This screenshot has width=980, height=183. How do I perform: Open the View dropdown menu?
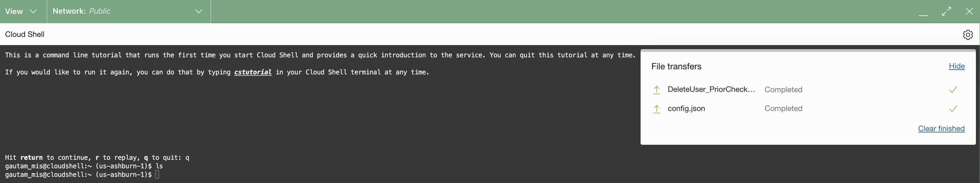coord(21,11)
